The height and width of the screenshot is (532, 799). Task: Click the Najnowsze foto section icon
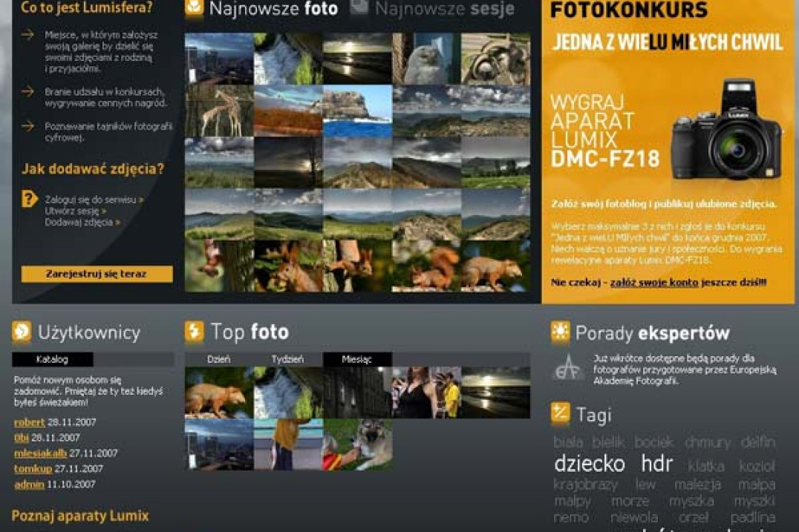[194, 9]
